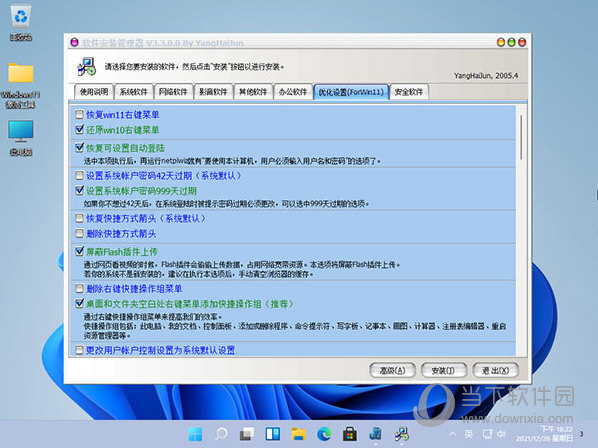Open File Explorer from the taskbar
This screenshot has width=598, height=448.
(x=298, y=434)
